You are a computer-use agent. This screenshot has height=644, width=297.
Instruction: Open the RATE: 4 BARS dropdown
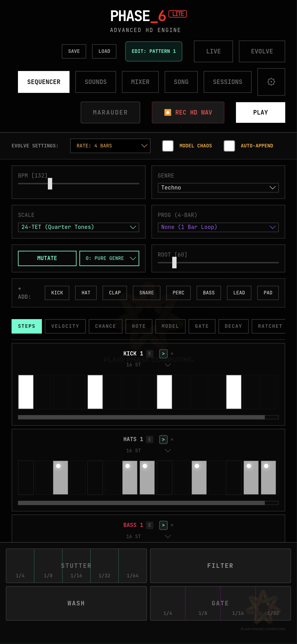[110, 146]
